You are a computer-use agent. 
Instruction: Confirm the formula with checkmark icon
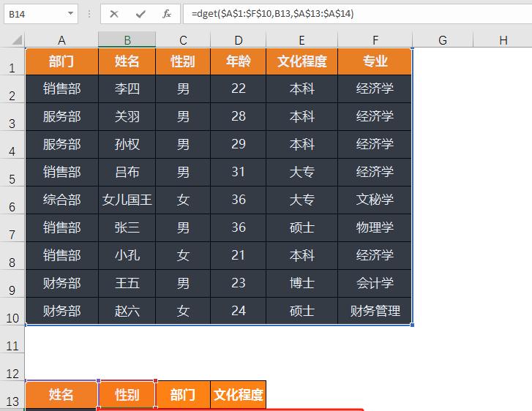140,14
